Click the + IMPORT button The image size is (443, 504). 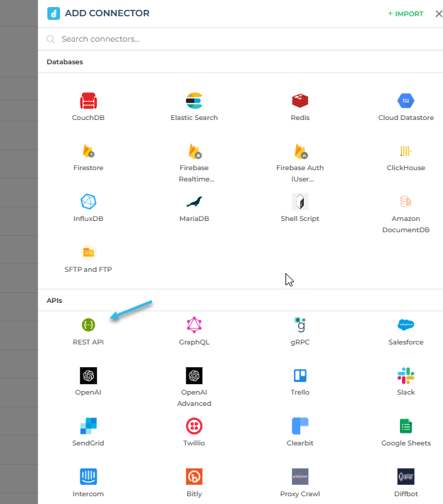406,14
